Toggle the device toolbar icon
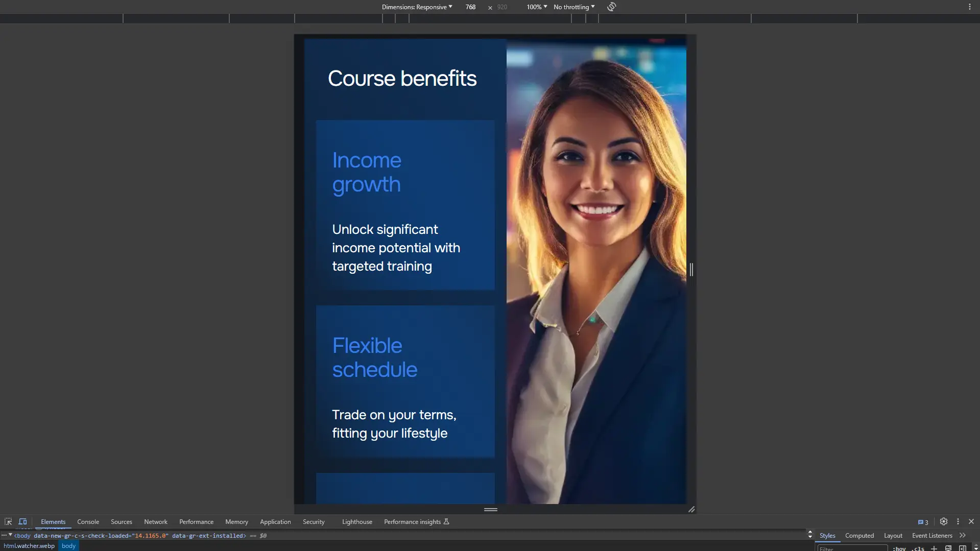This screenshot has height=551, width=980. pyautogui.click(x=22, y=521)
